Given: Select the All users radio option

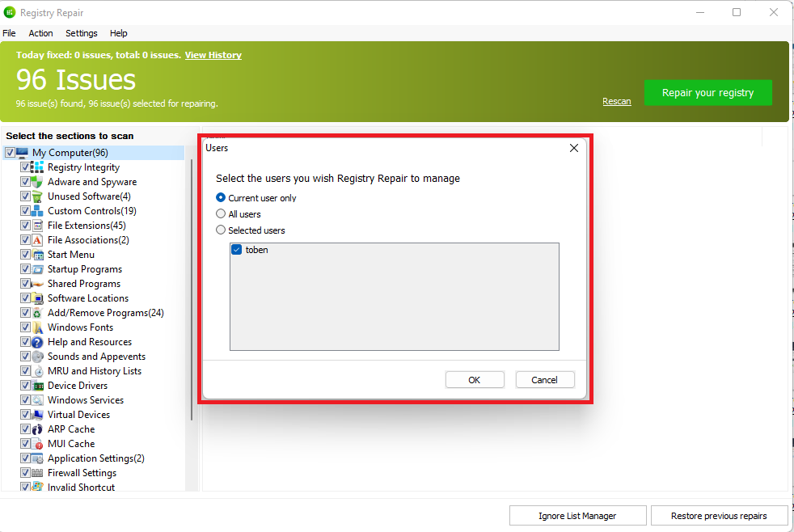Looking at the screenshot, I should click(x=221, y=214).
